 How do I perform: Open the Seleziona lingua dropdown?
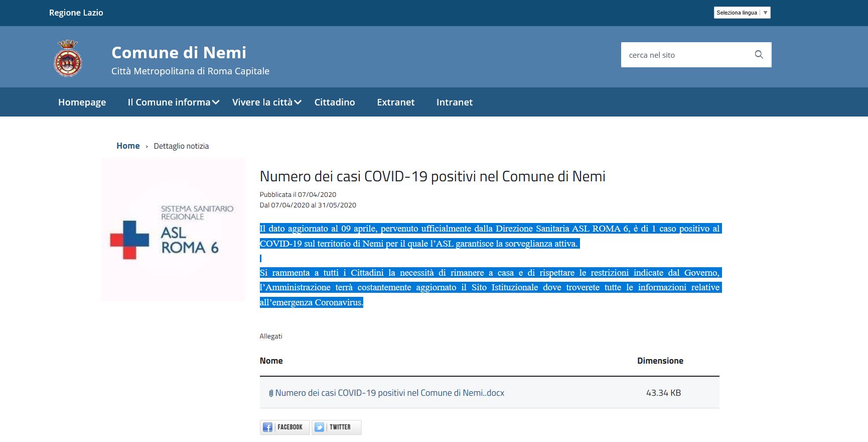(x=742, y=13)
